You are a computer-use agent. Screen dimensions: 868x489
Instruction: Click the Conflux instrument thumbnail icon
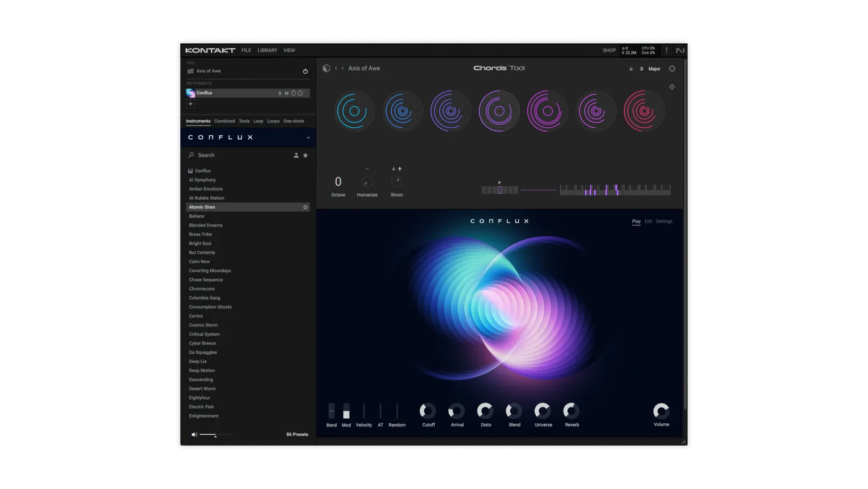click(x=190, y=93)
